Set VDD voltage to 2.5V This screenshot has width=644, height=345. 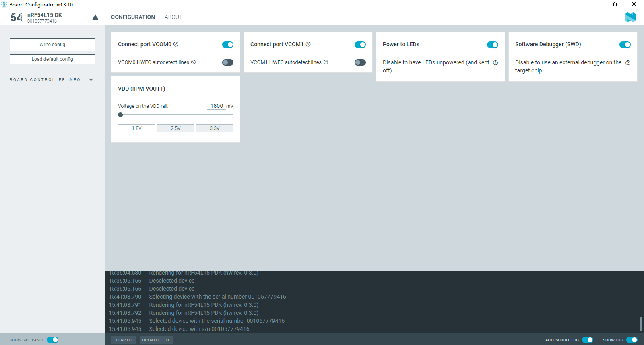[175, 128]
